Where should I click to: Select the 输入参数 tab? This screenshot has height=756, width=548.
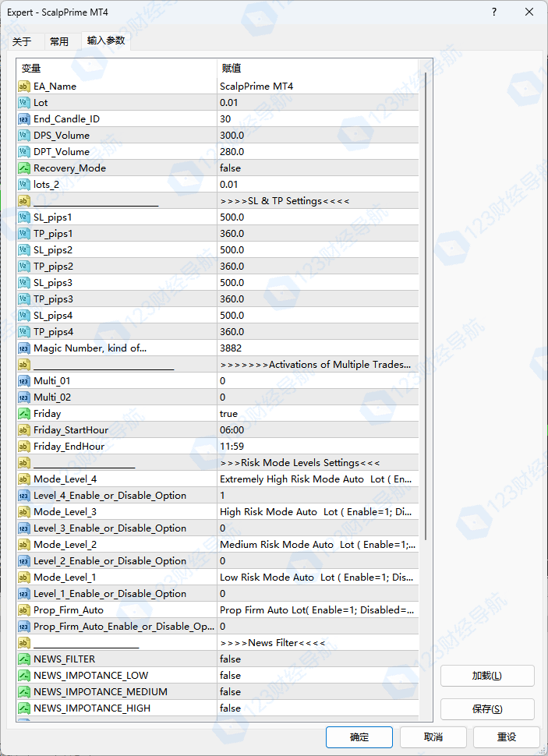click(106, 41)
